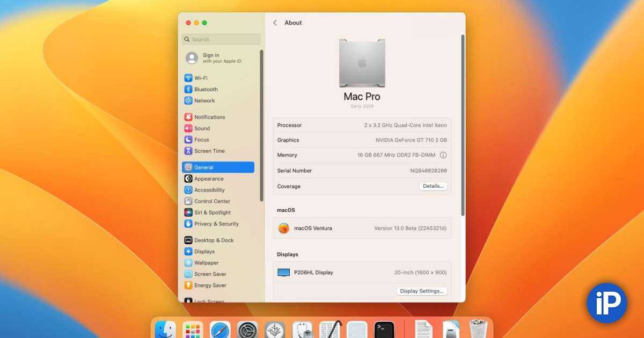The width and height of the screenshot is (644, 338).
Task: Click the sidebar vertical scrollbar
Action: pos(261,126)
